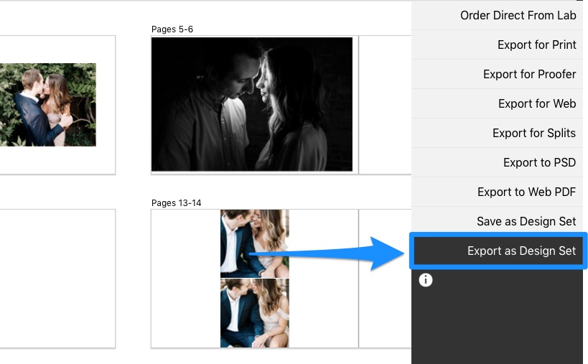Image resolution: width=588 pixels, height=364 pixels.
Task: Click the Pages 13-14 spread label
Action: [x=176, y=203]
